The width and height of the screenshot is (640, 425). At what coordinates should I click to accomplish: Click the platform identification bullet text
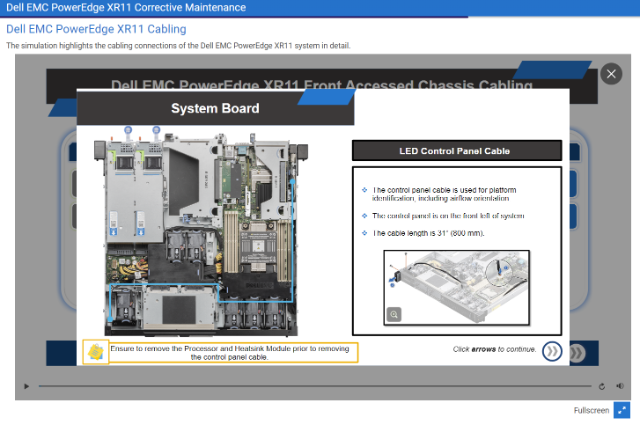[x=444, y=194]
